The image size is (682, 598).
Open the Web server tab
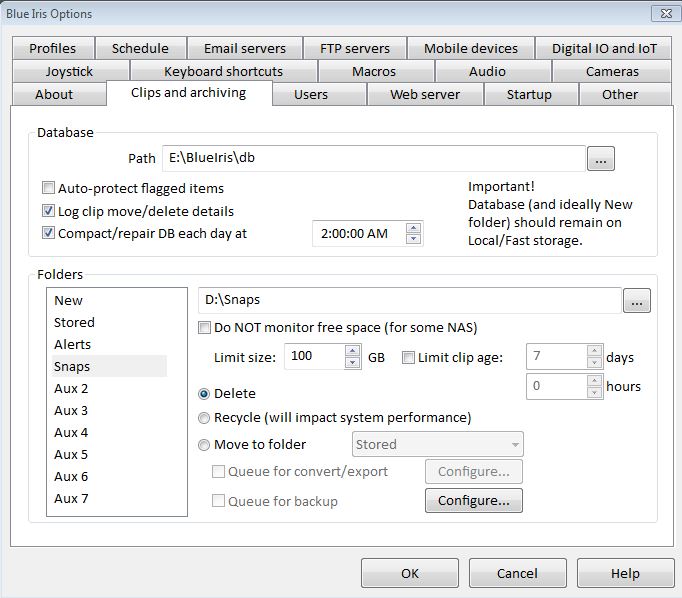425,94
